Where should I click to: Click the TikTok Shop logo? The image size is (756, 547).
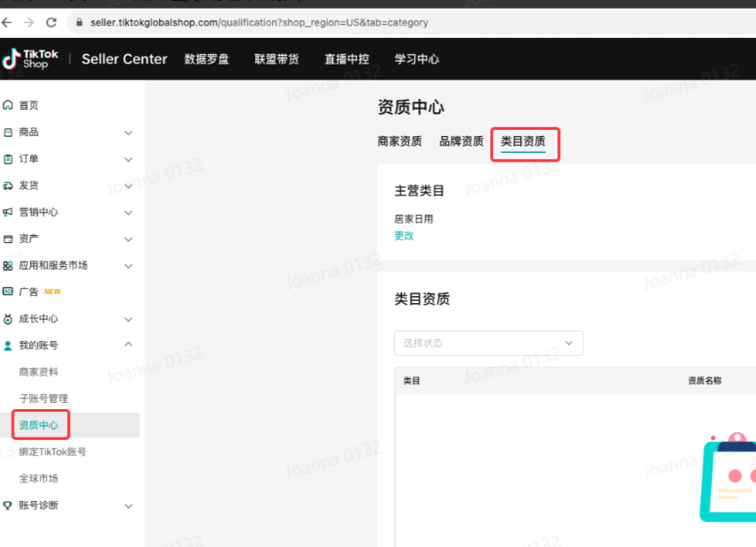(x=30, y=59)
